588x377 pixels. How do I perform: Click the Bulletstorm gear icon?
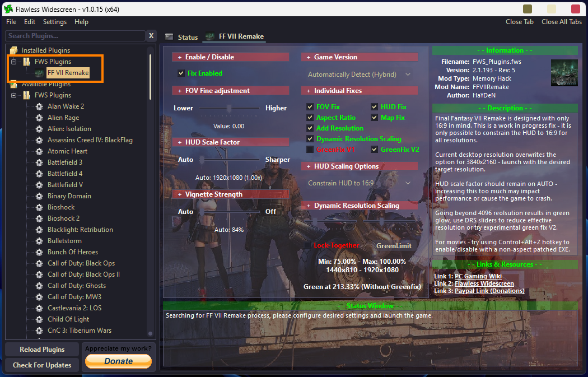click(39, 241)
